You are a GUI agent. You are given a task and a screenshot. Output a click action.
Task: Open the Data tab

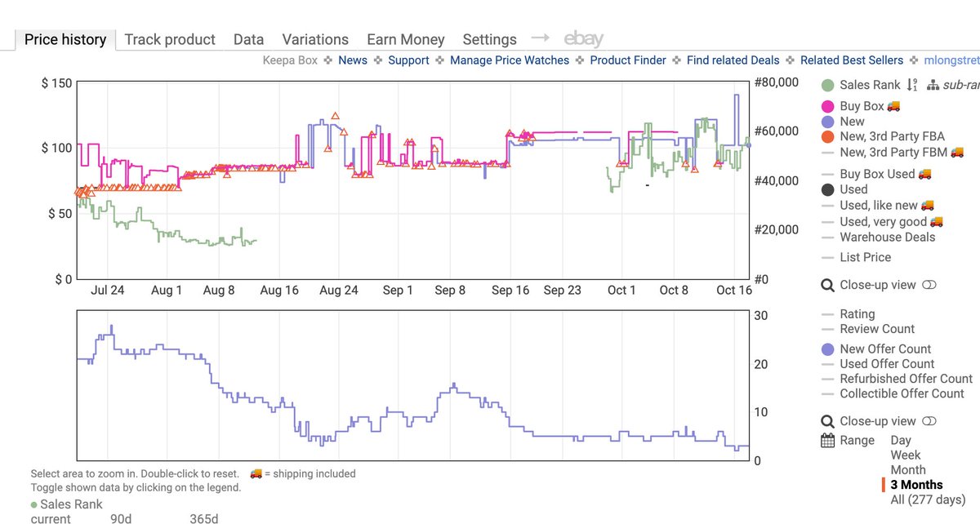click(248, 39)
